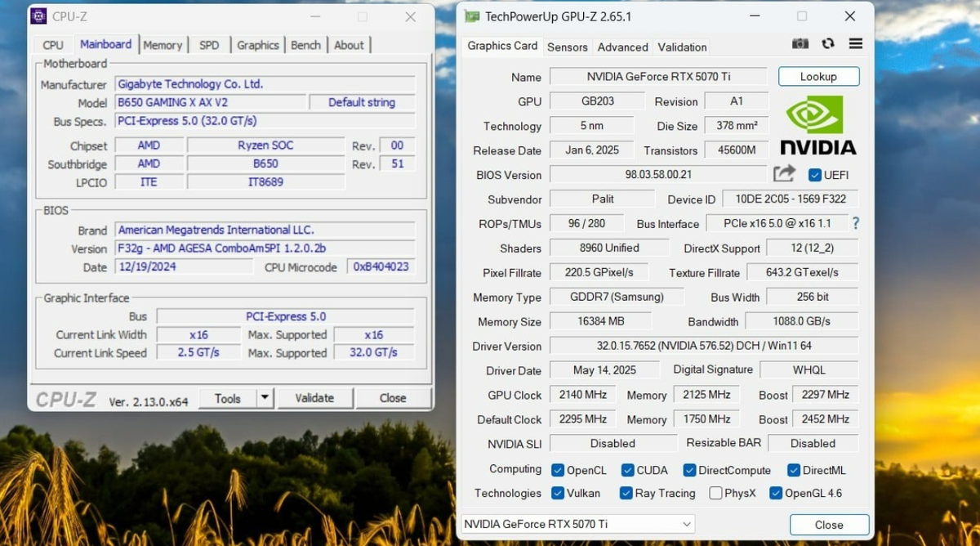The image size is (980, 546).
Task: Click the BIOS date 12/19/2024 value
Action: tap(183, 266)
